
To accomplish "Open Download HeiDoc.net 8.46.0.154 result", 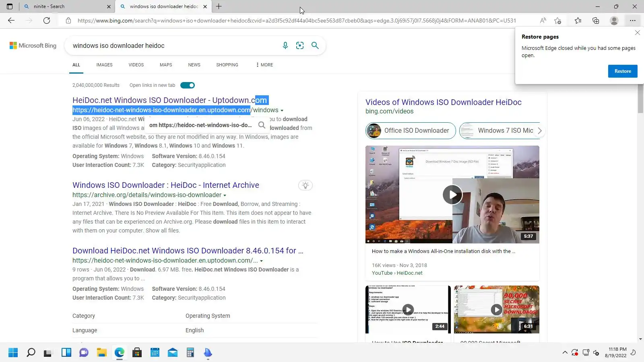I will pos(188,251).
